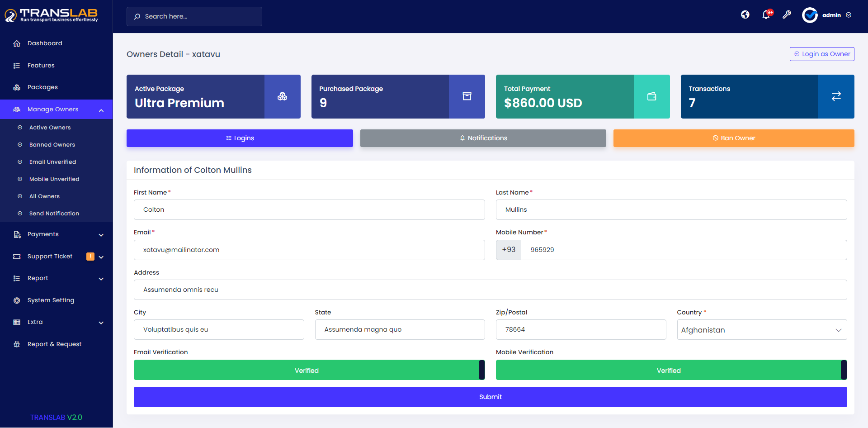Click the wrench settings icon
The image size is (868, 428).
(x=787, y=15)
